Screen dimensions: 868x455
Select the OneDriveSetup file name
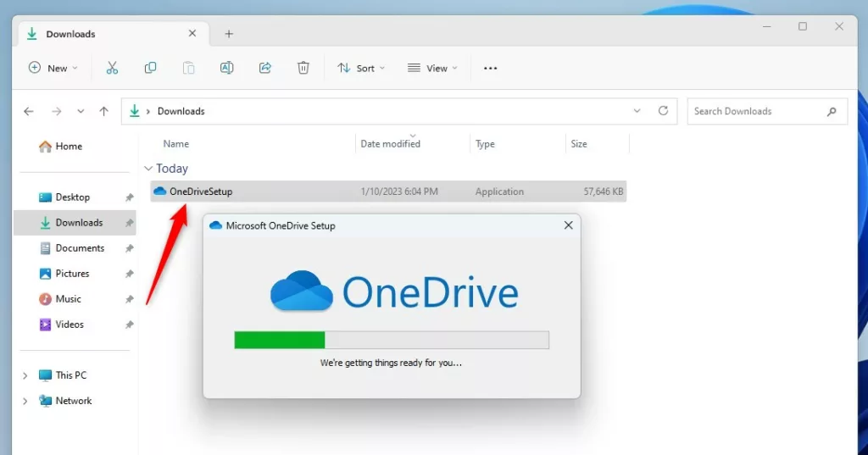(201, 191)
